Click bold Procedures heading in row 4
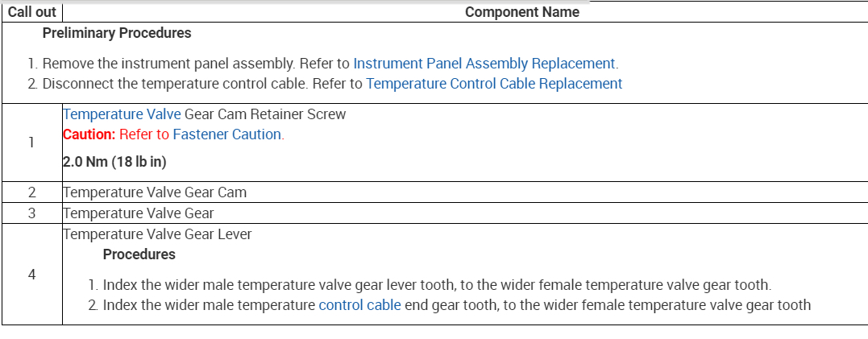The height and width of the screenshot is (339, 868). (x=139, y=254)
